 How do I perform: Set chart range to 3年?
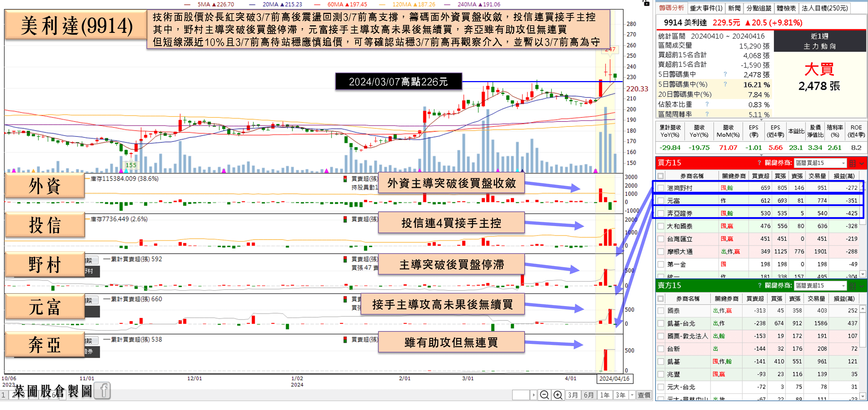tap(620, 395)
